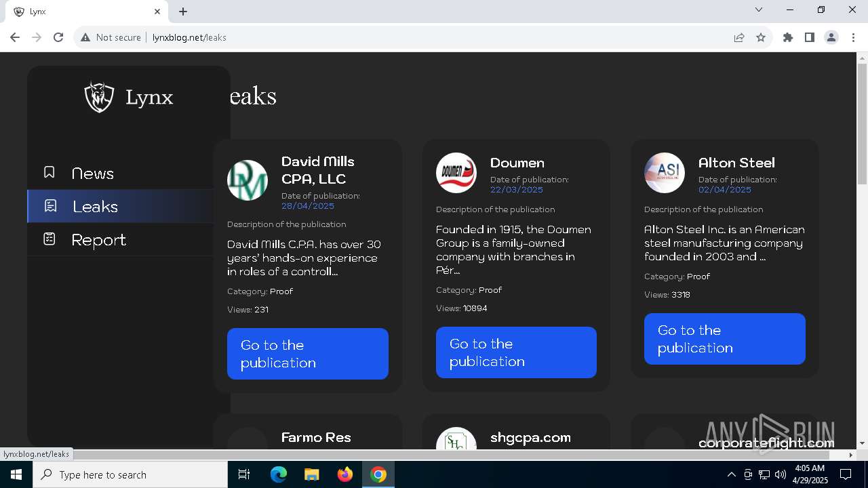
Task: Open the Windows Start menu
Action: click(x=16, y=474)
